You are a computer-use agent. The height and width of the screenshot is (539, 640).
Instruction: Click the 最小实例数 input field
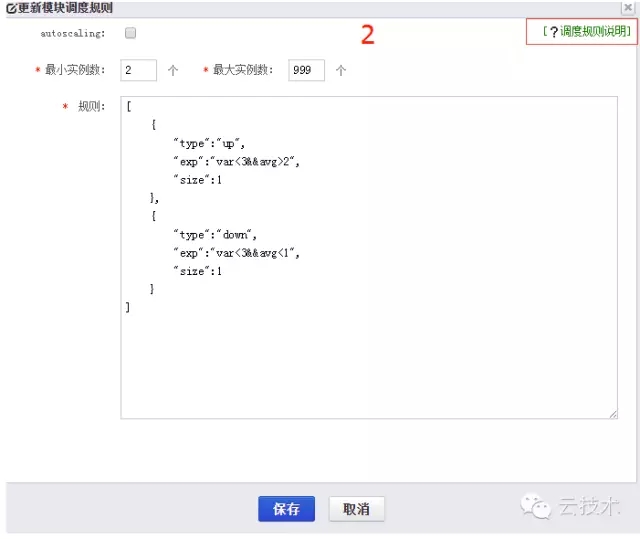click(x=138, y=71)
